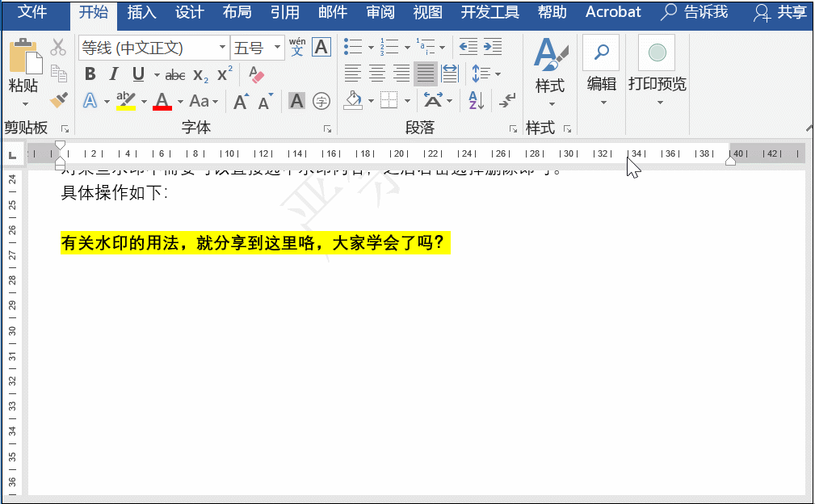Enable superscript formatting
This screenshot has width=815, height=504.
(x=224, y=74)
